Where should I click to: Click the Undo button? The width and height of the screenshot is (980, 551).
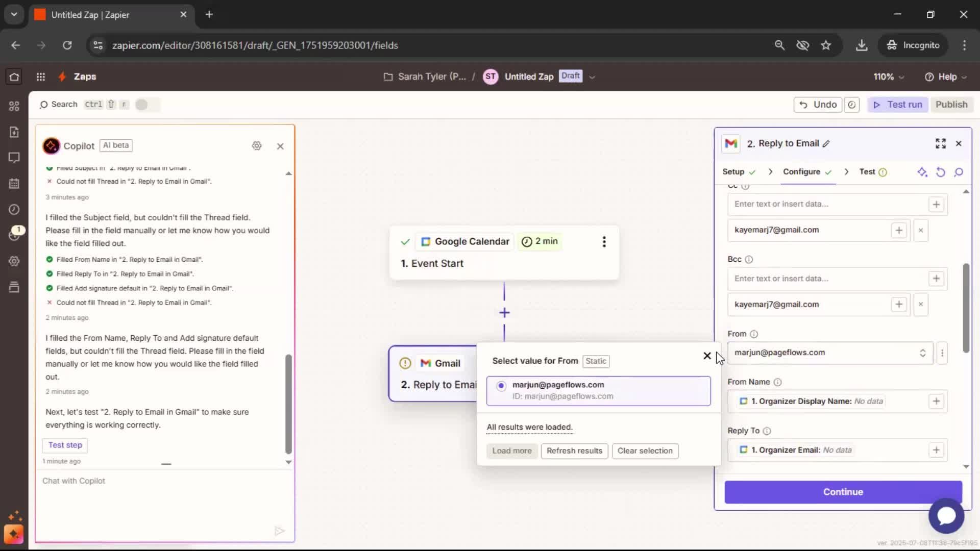point(818,105)
